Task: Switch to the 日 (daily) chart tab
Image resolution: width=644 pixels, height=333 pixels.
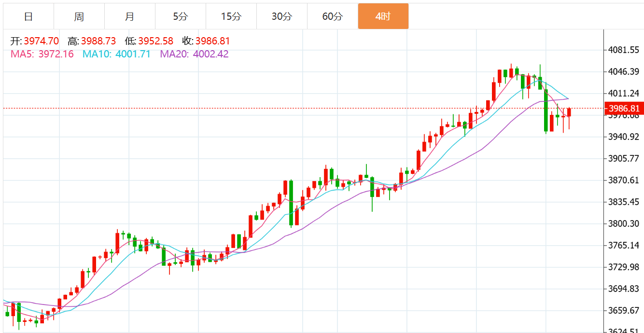Action: point(28,16)
